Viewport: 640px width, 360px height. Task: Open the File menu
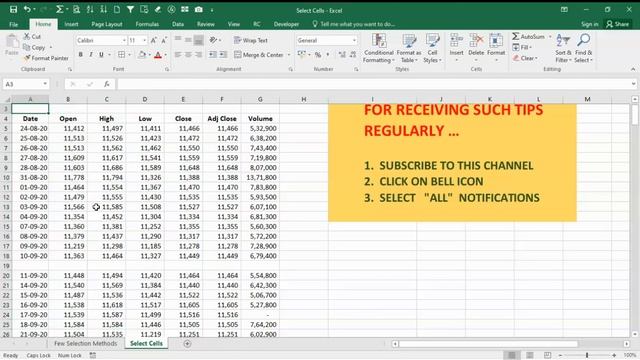pos(13,24)
